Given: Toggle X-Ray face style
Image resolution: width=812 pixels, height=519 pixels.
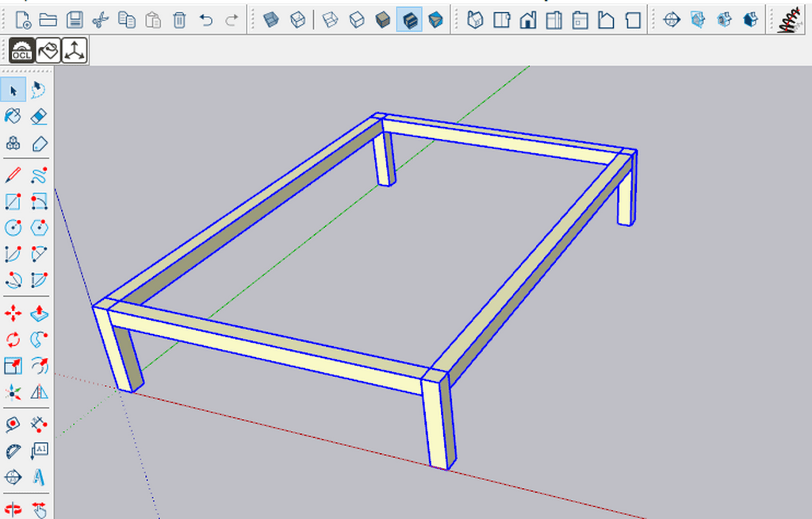Looking at the screenshot, I should pyautogui.click(x=271, y=20).
